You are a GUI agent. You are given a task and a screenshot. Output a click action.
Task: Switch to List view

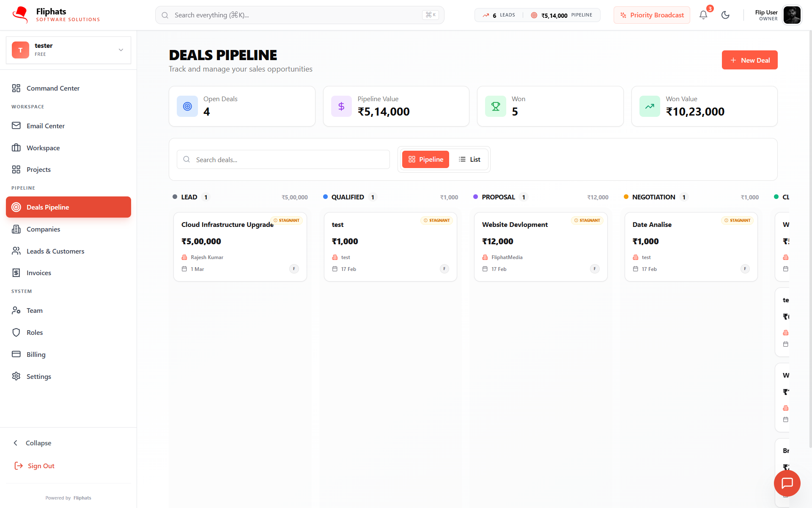click(469, 160)
